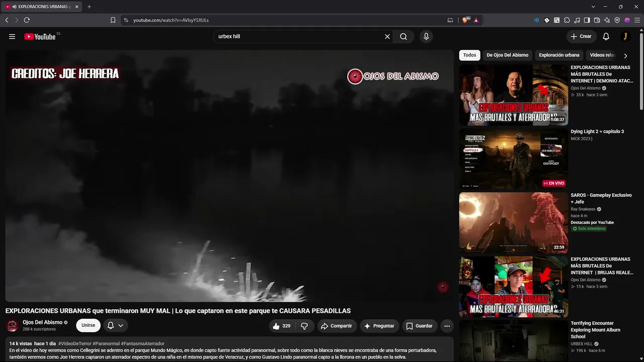Click the #Paranormal hashtag
The image size is (644, 362).
pyautogui.click(x=106, y=344)
